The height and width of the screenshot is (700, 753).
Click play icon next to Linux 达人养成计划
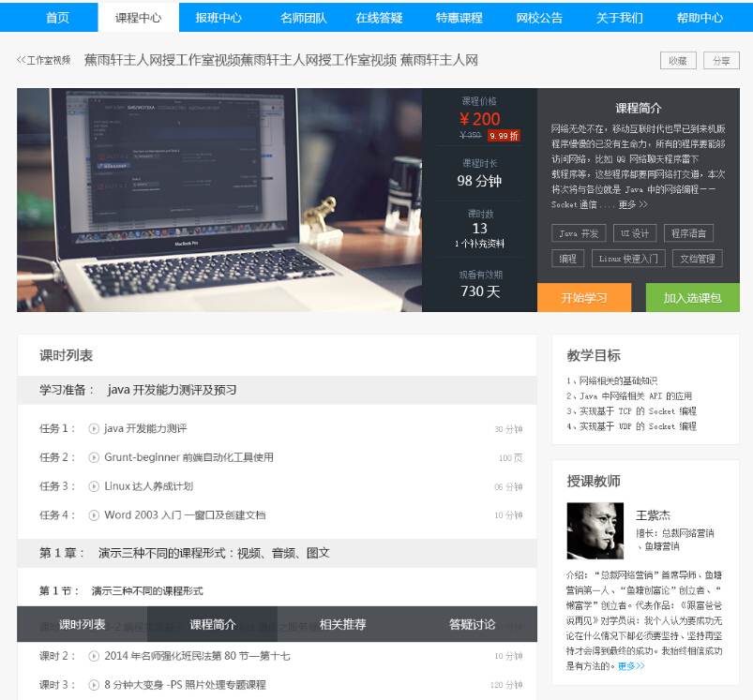94,486
